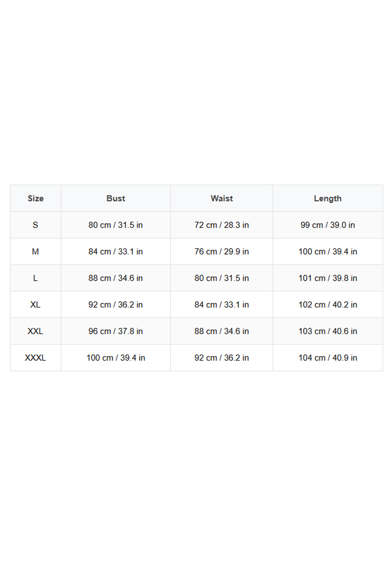
Task: Click the Waist column header
Action: 222,199
